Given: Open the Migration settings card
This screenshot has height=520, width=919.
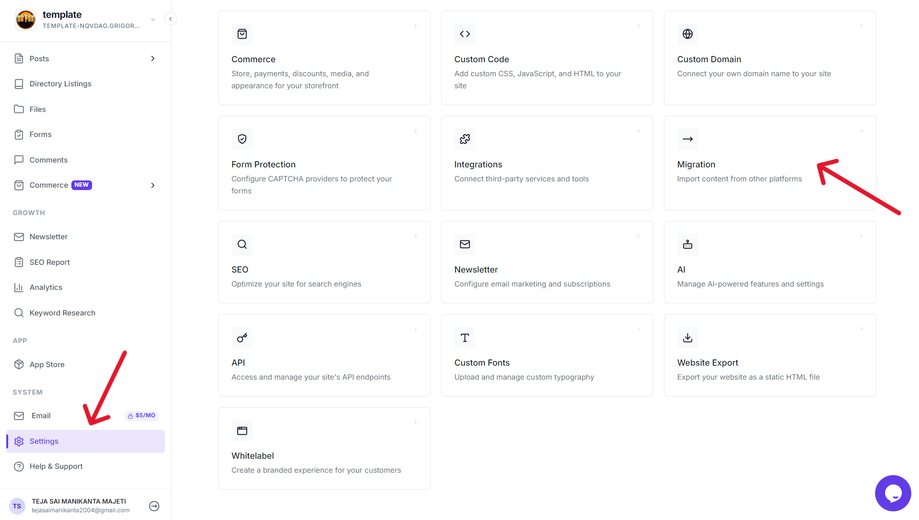Looking at the screenshot, I should click(x=770, y=163).
